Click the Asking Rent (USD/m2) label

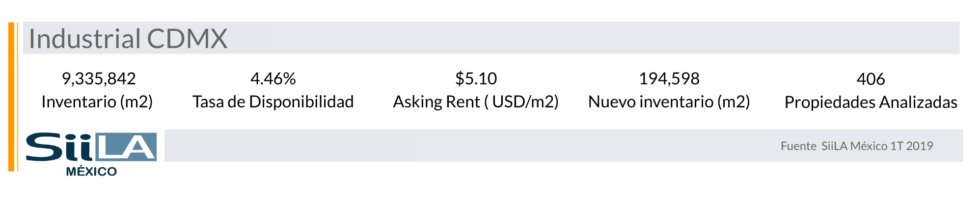(476, 102)
